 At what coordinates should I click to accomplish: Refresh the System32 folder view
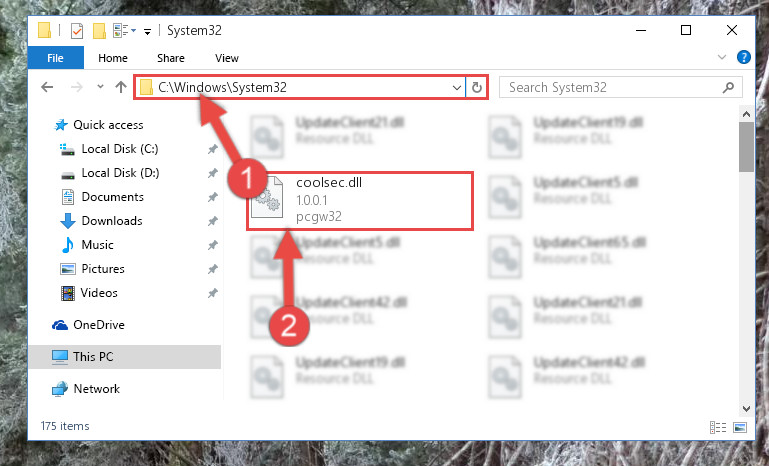tap(477, 87)
